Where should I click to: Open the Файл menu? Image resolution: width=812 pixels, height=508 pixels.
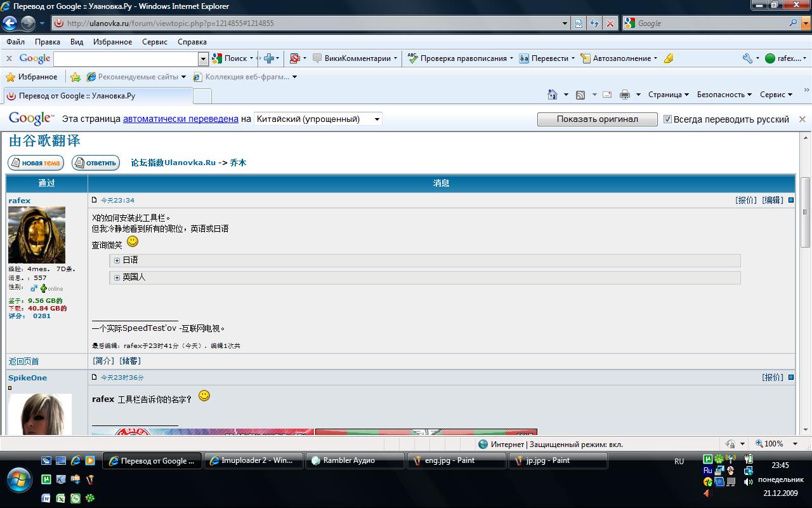pyautogui.click(x=16, y=42)
